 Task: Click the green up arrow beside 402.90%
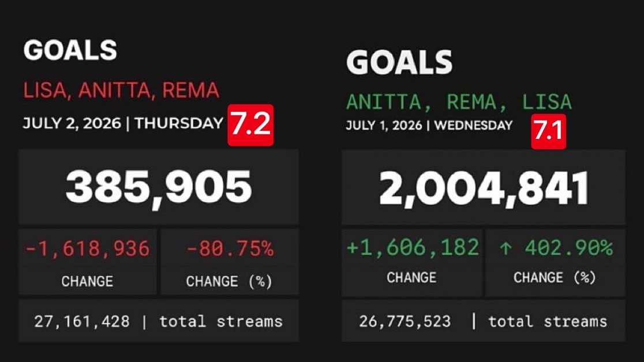click(506, 248)
